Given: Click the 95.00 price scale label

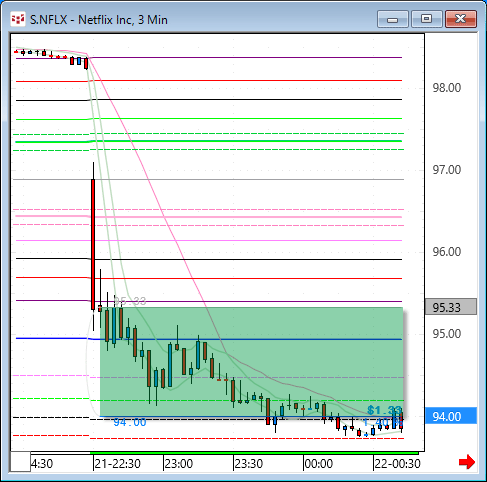Looking at the screenshot, I should coord(447,334).
